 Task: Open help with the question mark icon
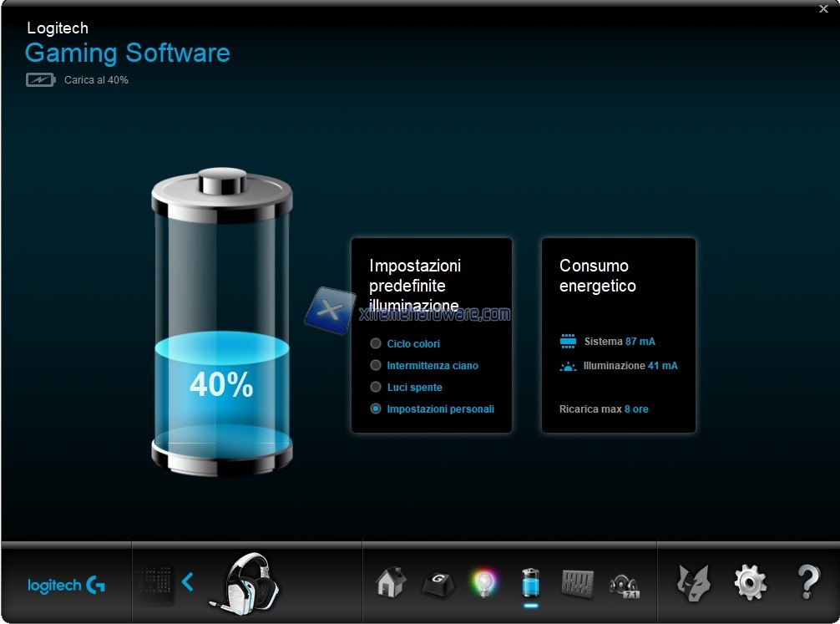[x=807, y=581]
